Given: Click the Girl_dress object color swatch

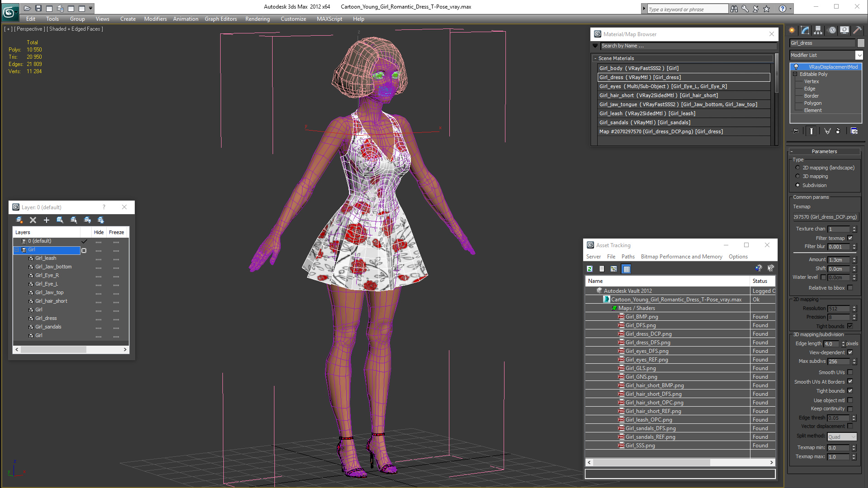Looking at the screenshot, I should coord(861,43).
